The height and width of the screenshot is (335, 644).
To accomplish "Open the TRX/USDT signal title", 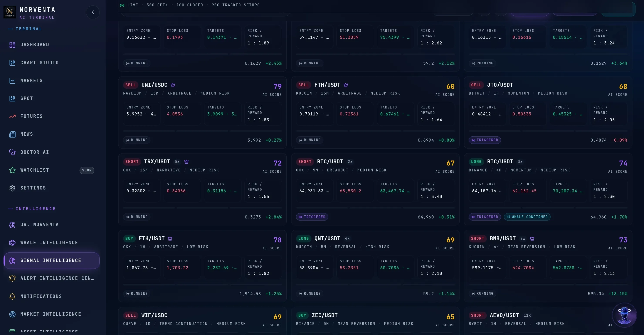I will (157, 162).
